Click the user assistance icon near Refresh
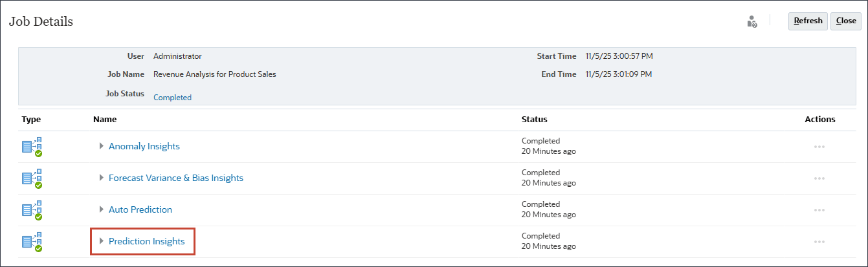The image size is (868, 267). click(751, 21)
